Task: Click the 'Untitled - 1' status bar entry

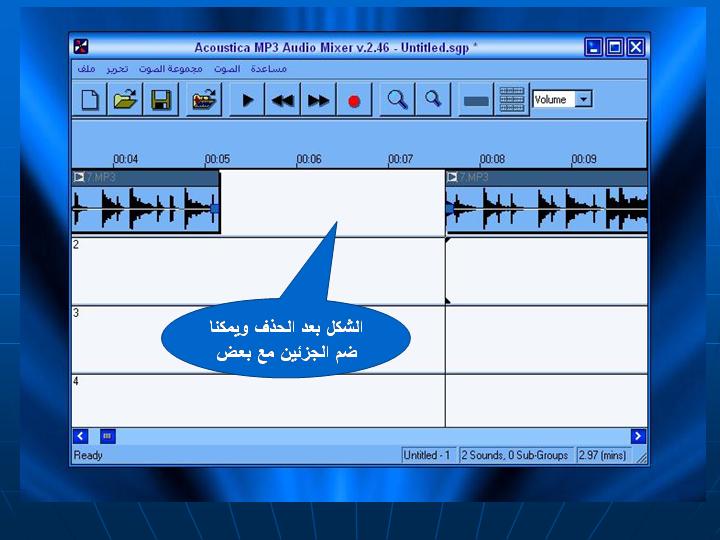Action: click(428, 455)
